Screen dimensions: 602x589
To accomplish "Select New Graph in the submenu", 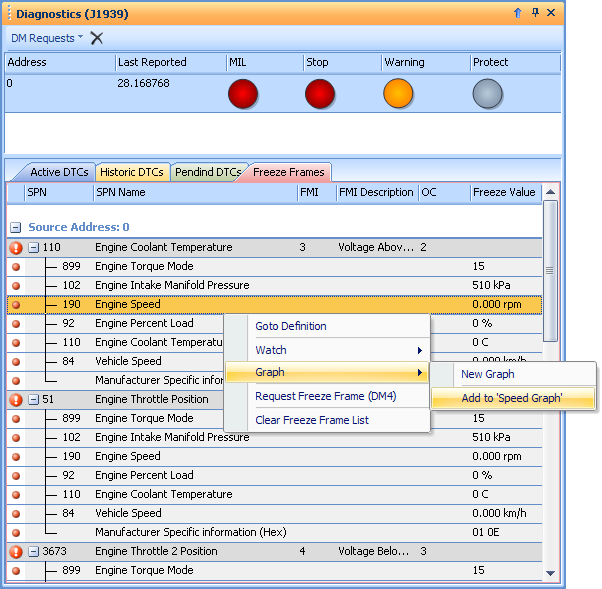I will tap(487, 374).
